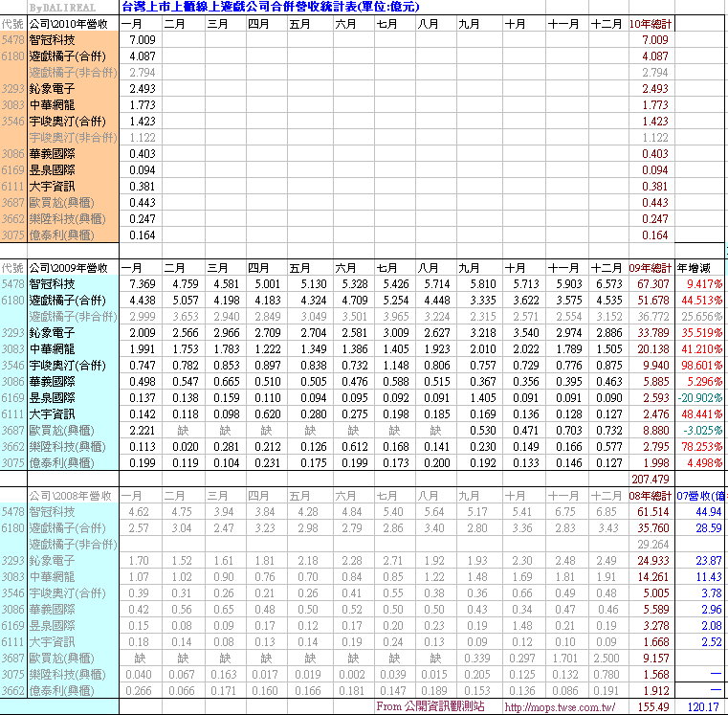Viewport: 728px width, 715px height.
Task: Select the 十二月 header in the 2009 table
Action: click(x=606, y=268)
